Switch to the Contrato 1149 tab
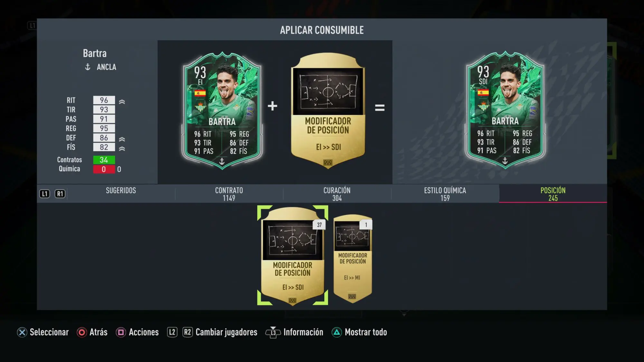 (229, 193)
